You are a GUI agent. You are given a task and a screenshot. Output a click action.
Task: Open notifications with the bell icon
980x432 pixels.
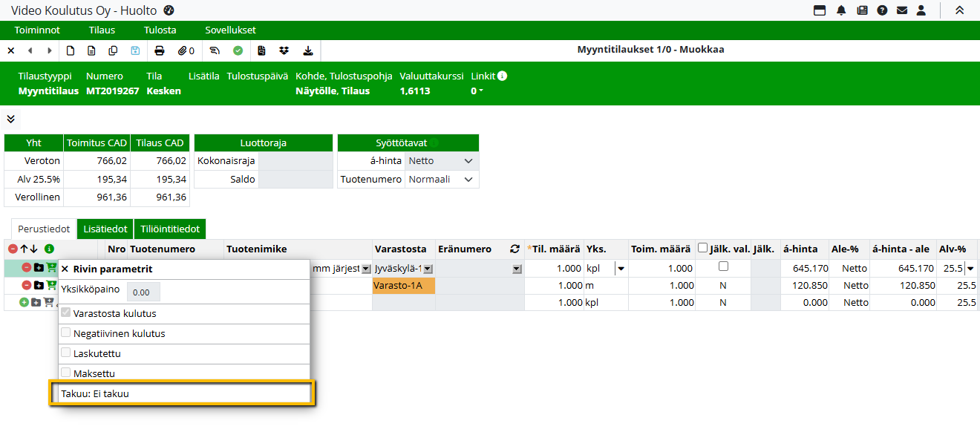pyautogui.click(x=841, y=10)
